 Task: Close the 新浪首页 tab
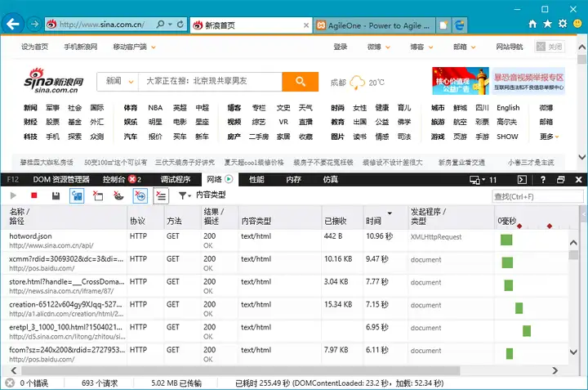point(306,25)
